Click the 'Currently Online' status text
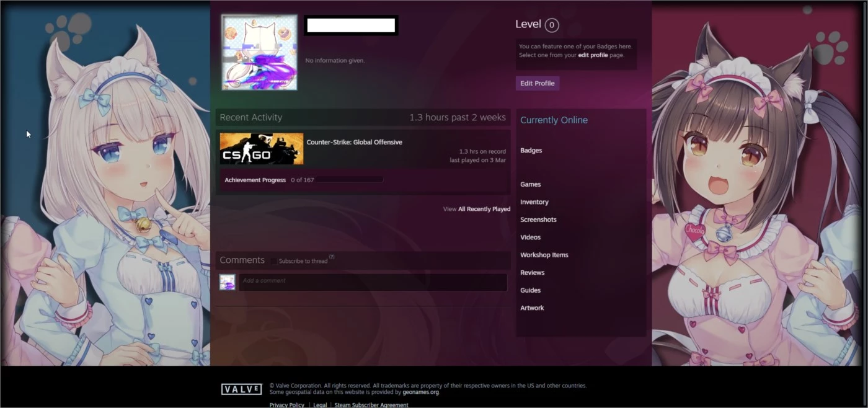 (x=554, y=120)
